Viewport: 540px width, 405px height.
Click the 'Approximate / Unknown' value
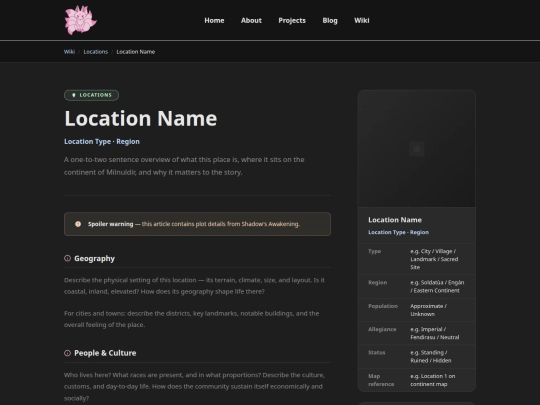pyautogui.click(x=428, y=310)
